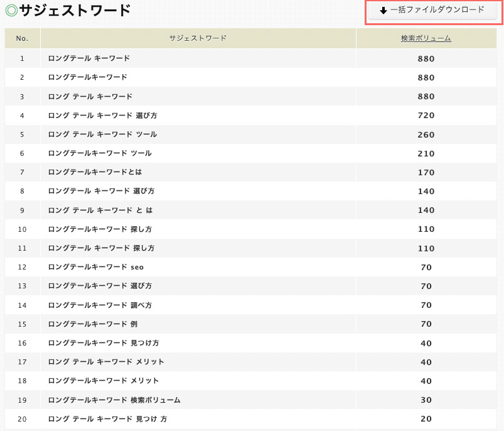The width and height of the screenshot is (504, 431).
Task: Select ロングテールキーワード 見つけ方 keyword
Action: click(104, 343)
